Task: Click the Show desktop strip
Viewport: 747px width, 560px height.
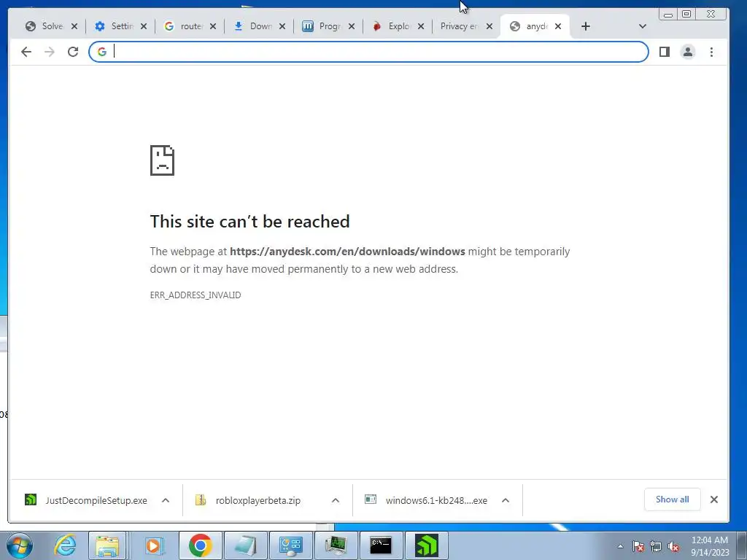Action: [x=742, y=546]
